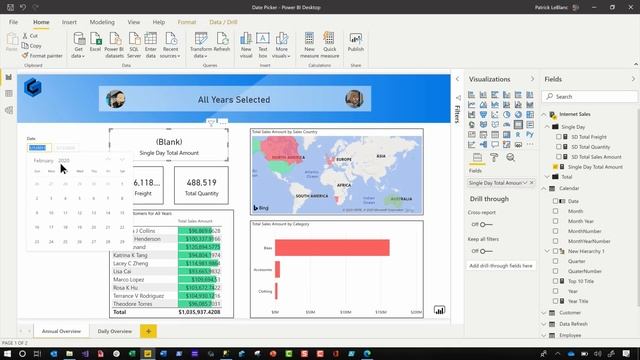Activate the Format painter

tap(42, 56)
